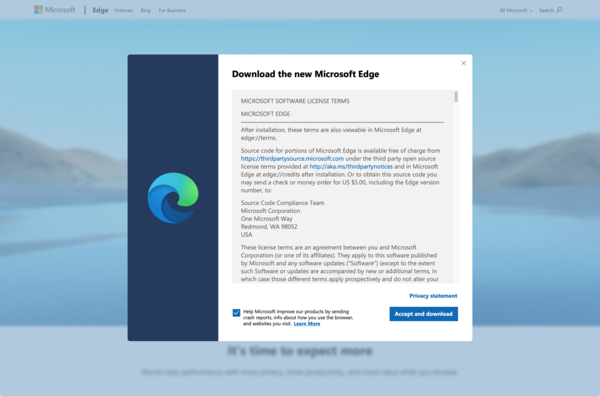Open the Bing menu item

(145, 10)
